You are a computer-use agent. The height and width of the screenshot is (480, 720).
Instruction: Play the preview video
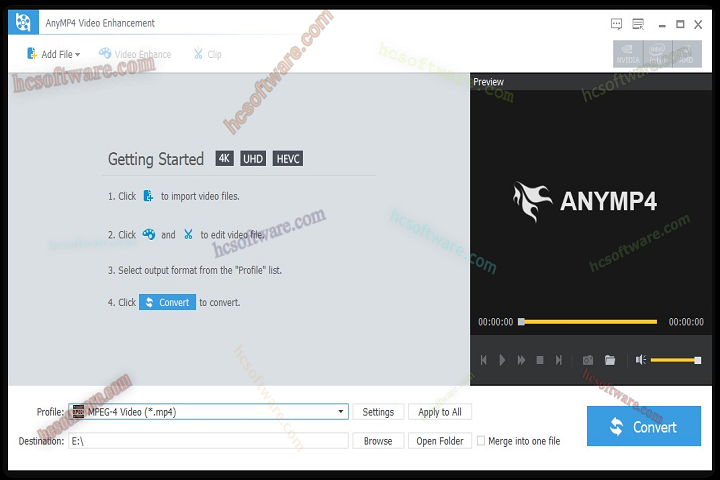click(502, 360)
